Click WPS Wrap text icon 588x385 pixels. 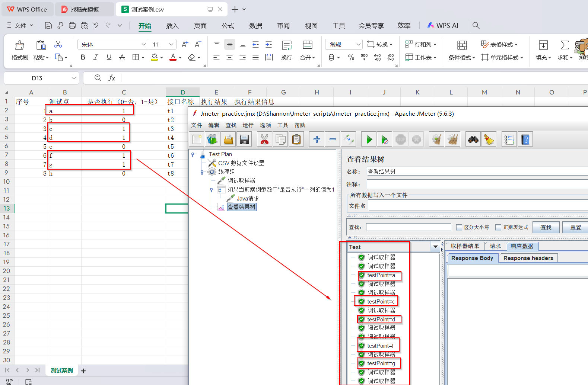287,50
